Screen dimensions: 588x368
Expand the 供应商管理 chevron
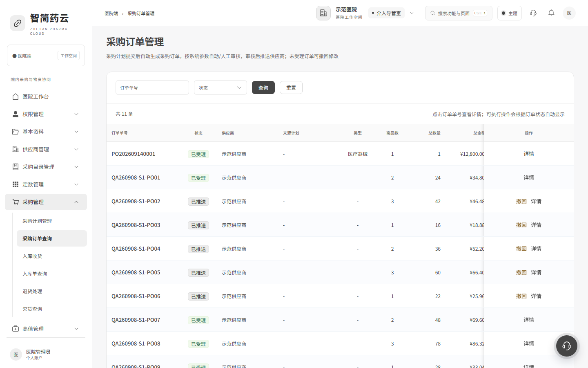76,149
